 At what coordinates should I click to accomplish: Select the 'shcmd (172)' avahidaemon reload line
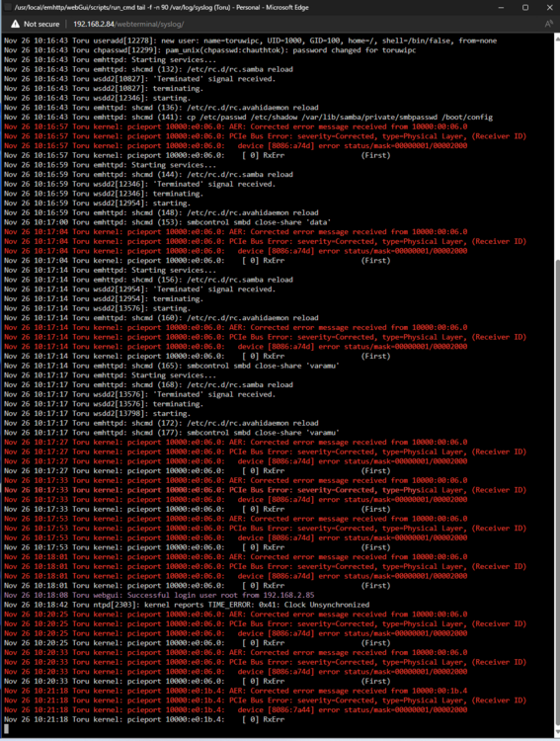coord(161,423)
